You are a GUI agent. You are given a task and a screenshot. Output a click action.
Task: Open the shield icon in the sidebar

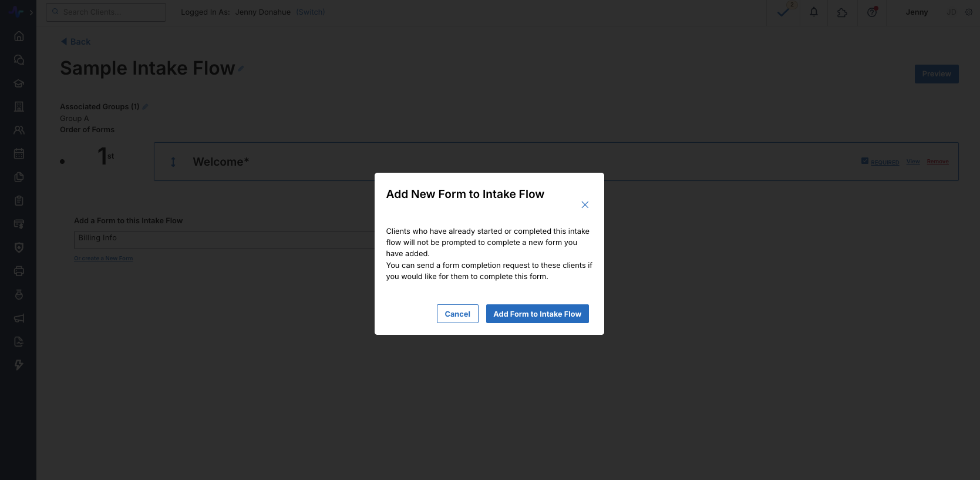(x=19, y=248)
